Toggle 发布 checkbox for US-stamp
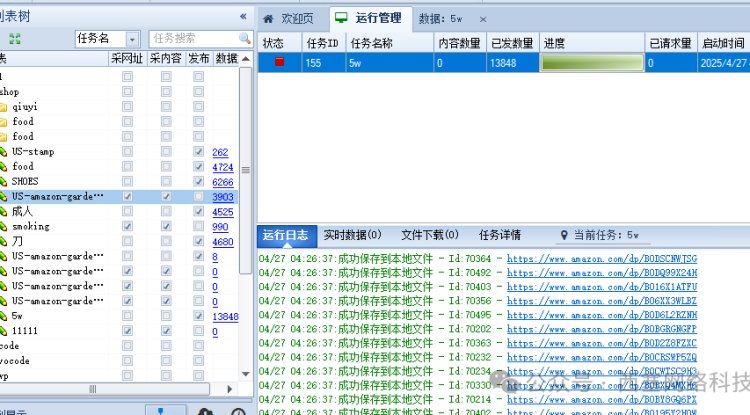Viewport: 750px width, 415px height. click(x=199, y=152)
